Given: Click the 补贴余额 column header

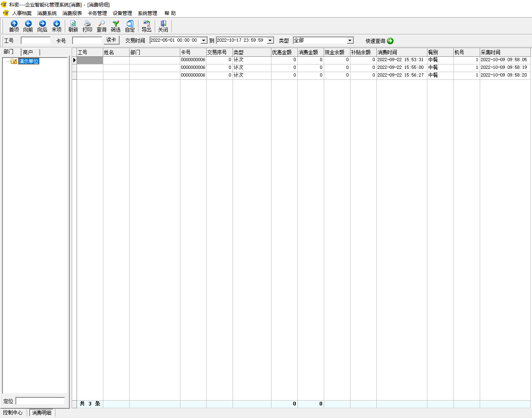Looking at the screenshot, I should [x=363, y=52].
